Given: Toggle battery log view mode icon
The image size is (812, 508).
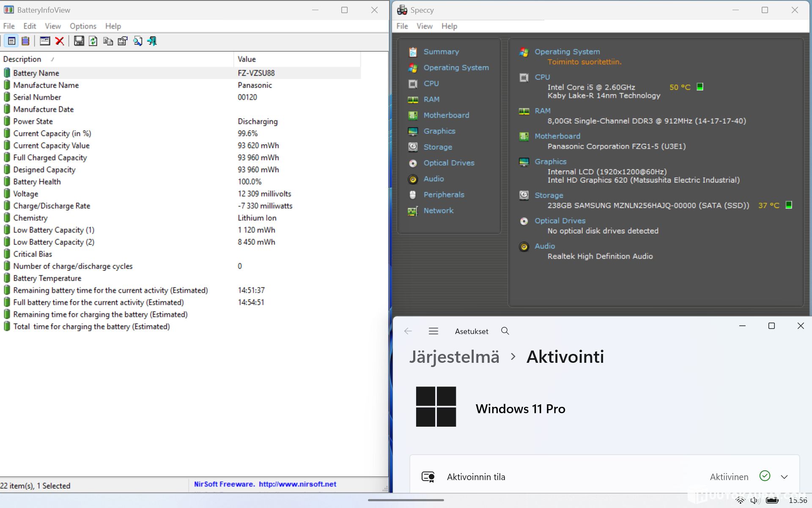Looking at the screenshot, I should pos(25,41).
